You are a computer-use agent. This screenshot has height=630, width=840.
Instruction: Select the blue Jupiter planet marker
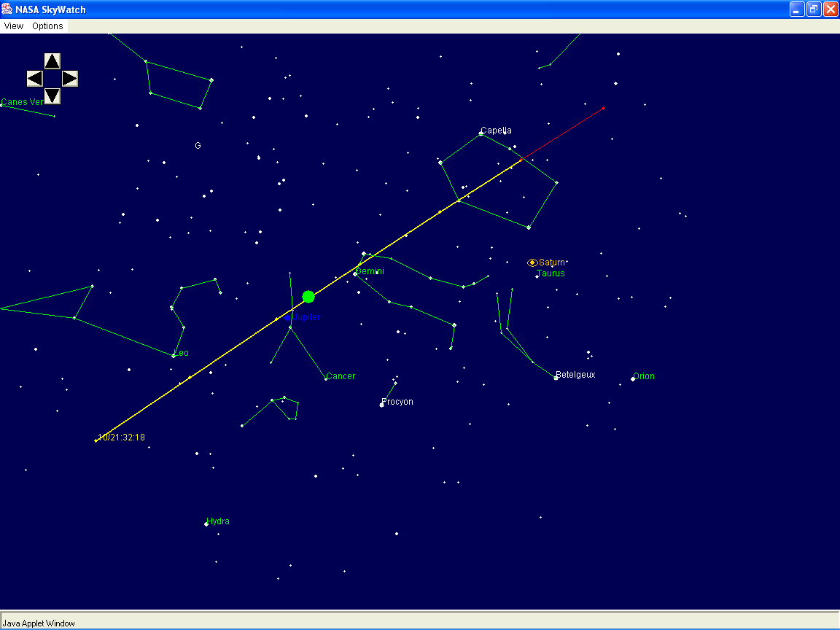(289, 317)
